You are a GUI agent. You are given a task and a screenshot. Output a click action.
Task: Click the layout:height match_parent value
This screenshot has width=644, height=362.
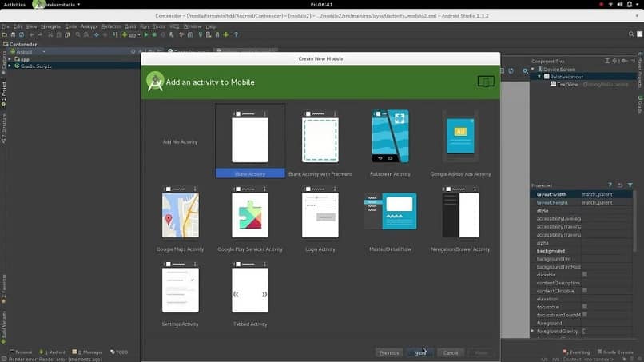pyautogui.click(x=597, y=202)
